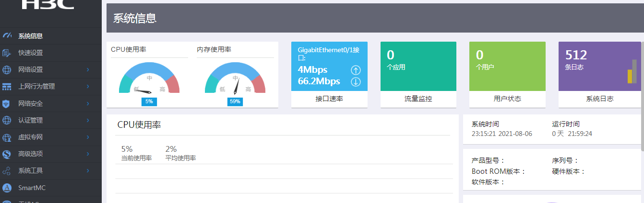This screenshot has height=203, width=644.
Task: Select 系统工具 in the sidebar
Action: coord(51,171)
